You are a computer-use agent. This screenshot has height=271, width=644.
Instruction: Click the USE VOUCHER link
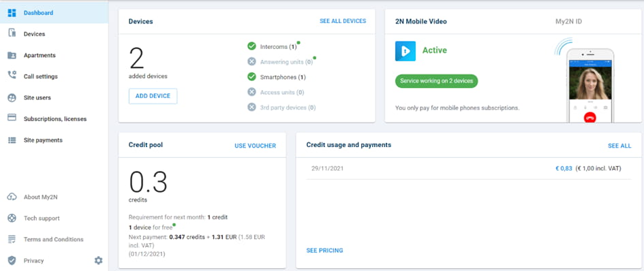255,146
